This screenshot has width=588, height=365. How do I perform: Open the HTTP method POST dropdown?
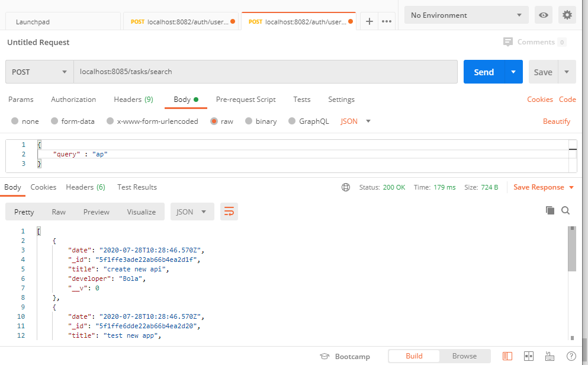point(39,72)
